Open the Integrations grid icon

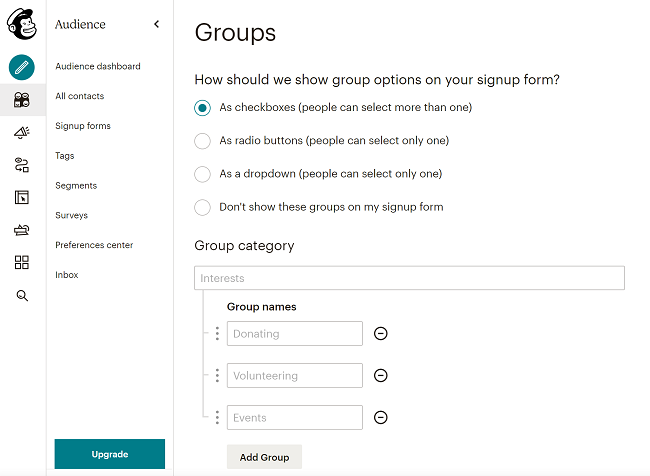coord(22,263)
